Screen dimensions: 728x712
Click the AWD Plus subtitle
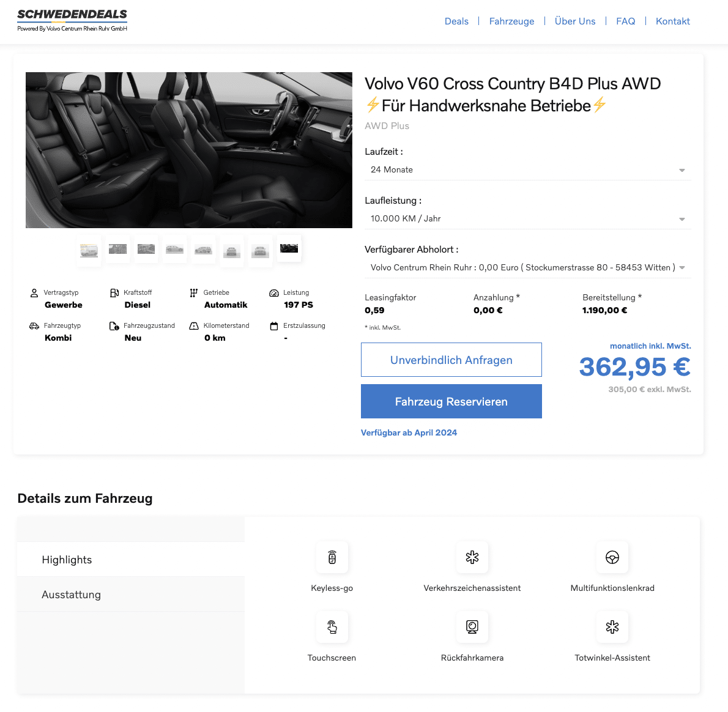click(x=387, y=126)
